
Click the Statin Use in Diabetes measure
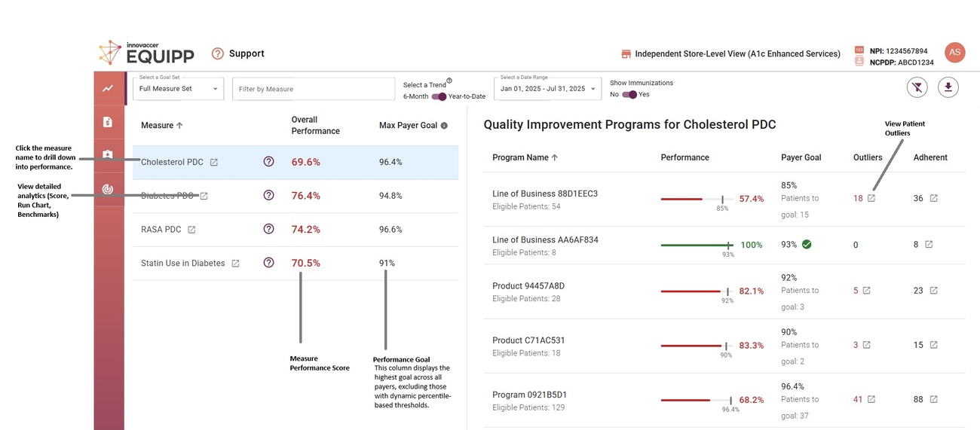click(182, 264)
